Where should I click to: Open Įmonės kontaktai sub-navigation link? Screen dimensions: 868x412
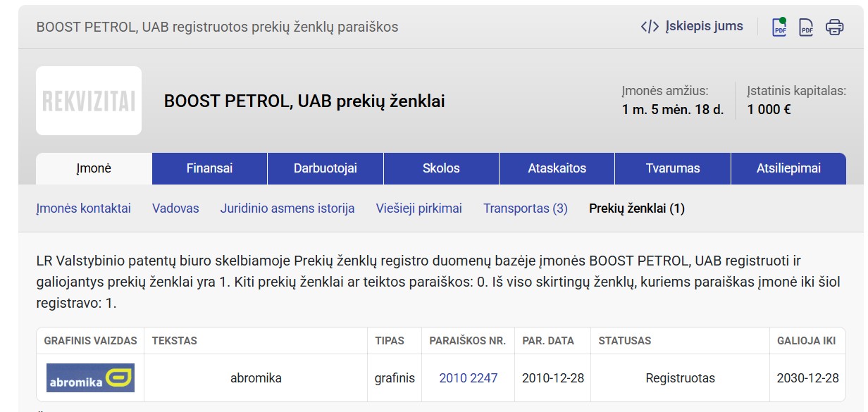(x=83, y=208)
